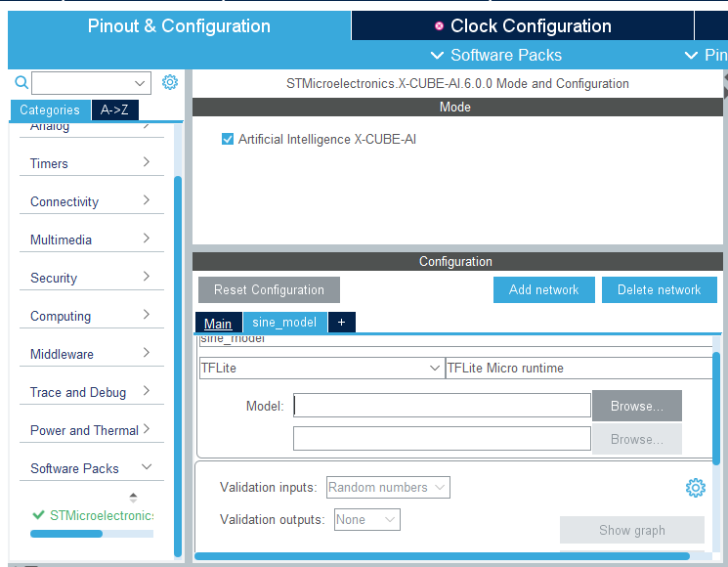This screenshot has height=567, width=728.
Task: Expand the Middleware category
Action: point(92,353)
